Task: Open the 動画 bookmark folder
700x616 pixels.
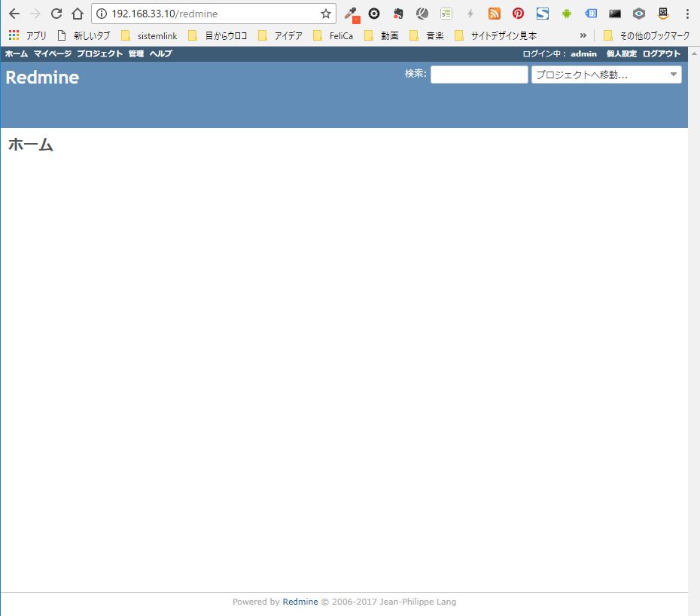Action: pos(382,35)
